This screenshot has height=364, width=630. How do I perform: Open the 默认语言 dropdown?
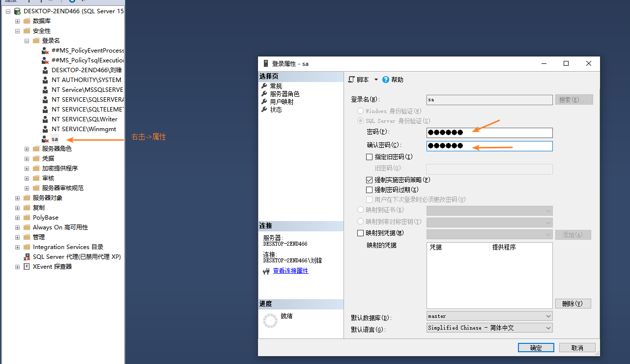547,328
